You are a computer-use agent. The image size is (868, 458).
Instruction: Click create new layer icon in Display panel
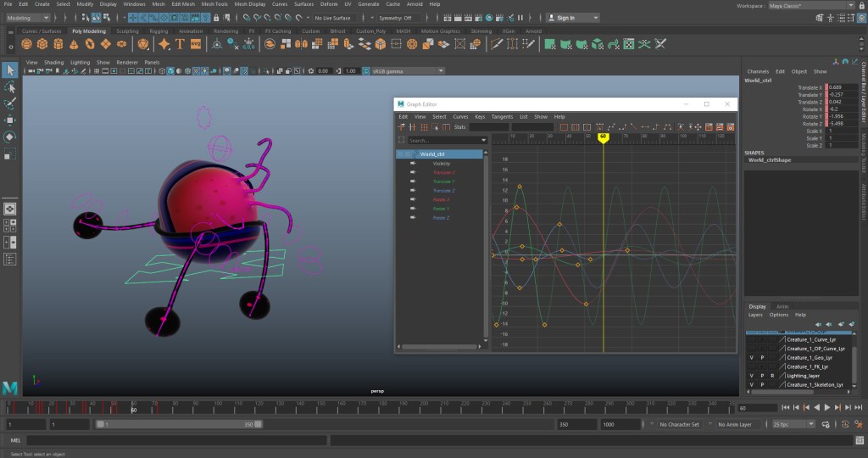(840, 324)
